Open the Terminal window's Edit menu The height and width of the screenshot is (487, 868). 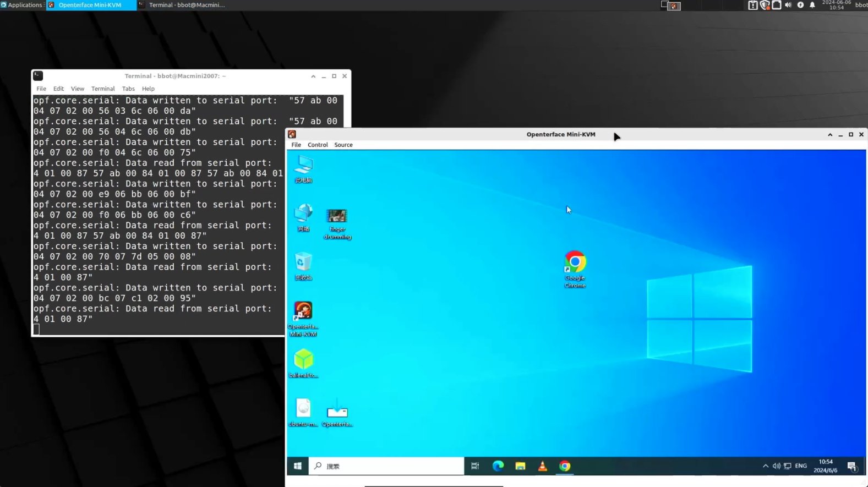click(x=58, y=89)
